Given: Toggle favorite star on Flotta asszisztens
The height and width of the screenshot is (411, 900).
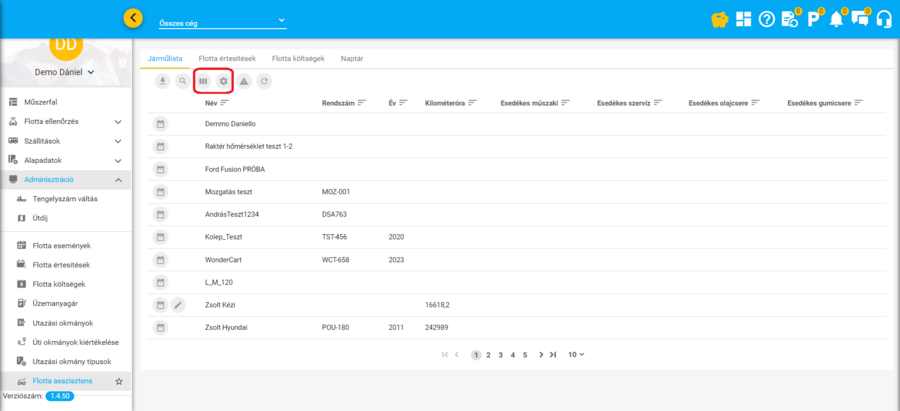Looking at the screenshot, I should [x=119, y=381].
